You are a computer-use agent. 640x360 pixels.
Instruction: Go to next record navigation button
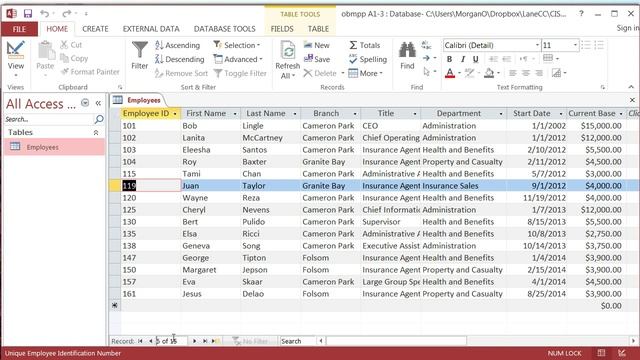pyautogui.click(x=194, y=341)
